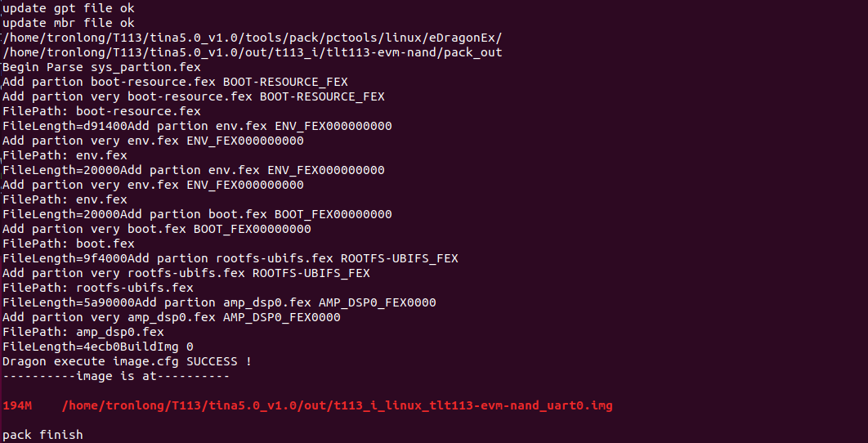Click the 'pack finish' line

click(43, 435)
